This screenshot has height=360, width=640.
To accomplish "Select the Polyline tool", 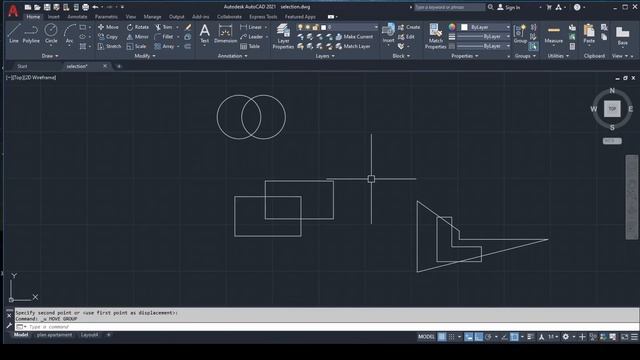I will tap(31, 33).
